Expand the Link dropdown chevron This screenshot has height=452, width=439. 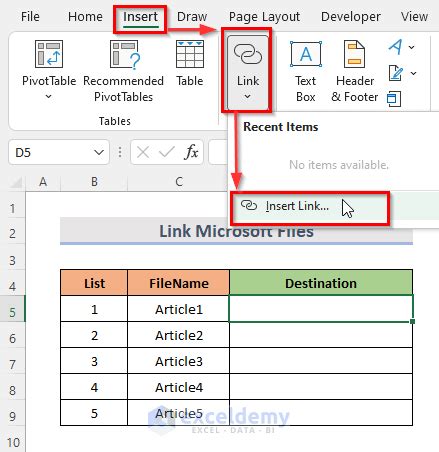[x=247, y=97]
